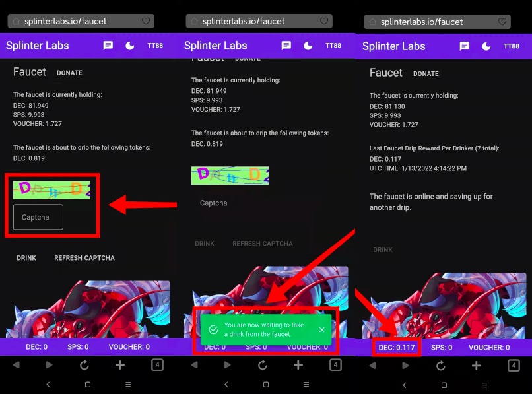
Task: Click DONATE beside Faucet on the bordered-Captcha page
Action: pos(69,73)
